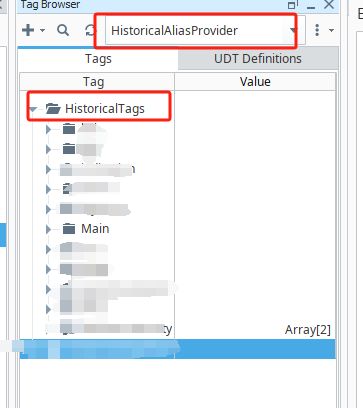Viewport: 363px width, 408px height.
Task: Click the refresh tags icon
Action: (90, 31)
